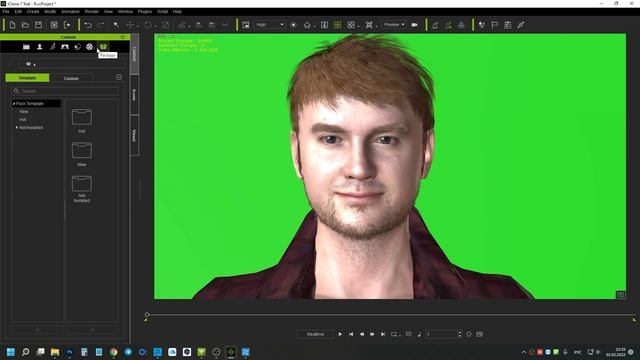This screenshot has height=360, width=640.
Task: Open the Scene vertical side tab
Action: 134,95
